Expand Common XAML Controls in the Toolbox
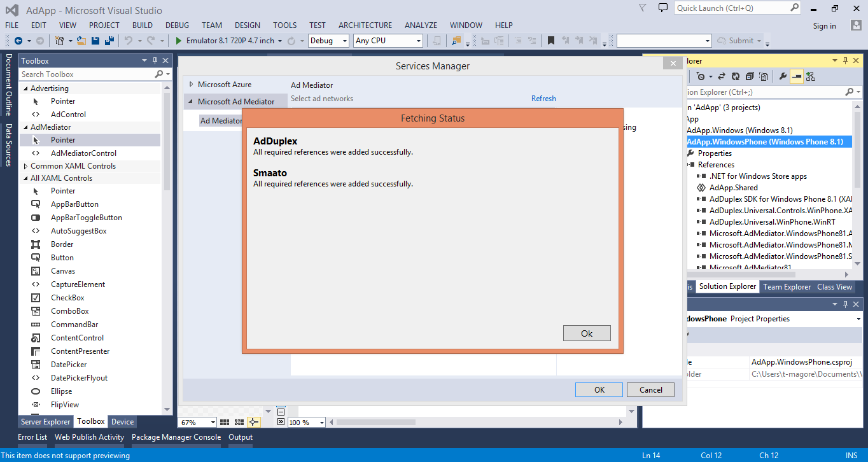 [x=25, y=166]
